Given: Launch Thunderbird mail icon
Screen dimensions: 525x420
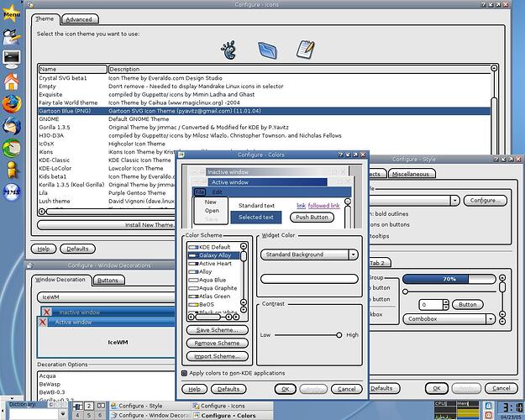Looking at the screenshot, I should point(12,126).
